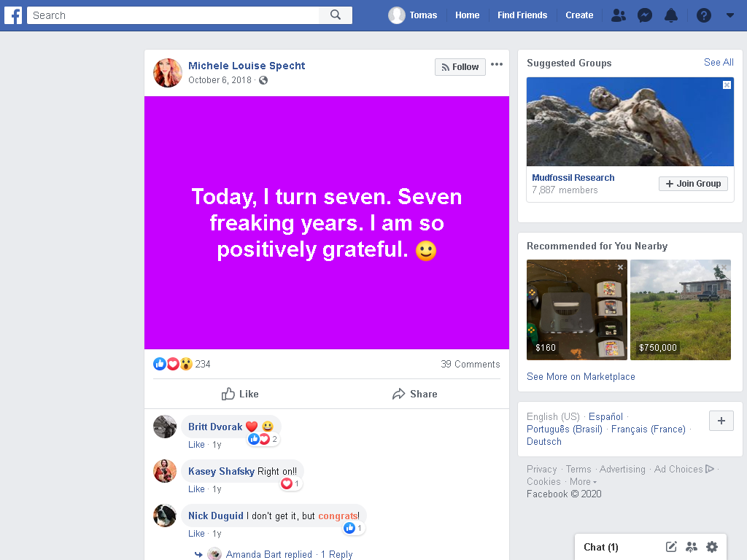The height and width of the screenshot is (560, 747).
Task: Open chat settings gear icon
Action: 712,547
